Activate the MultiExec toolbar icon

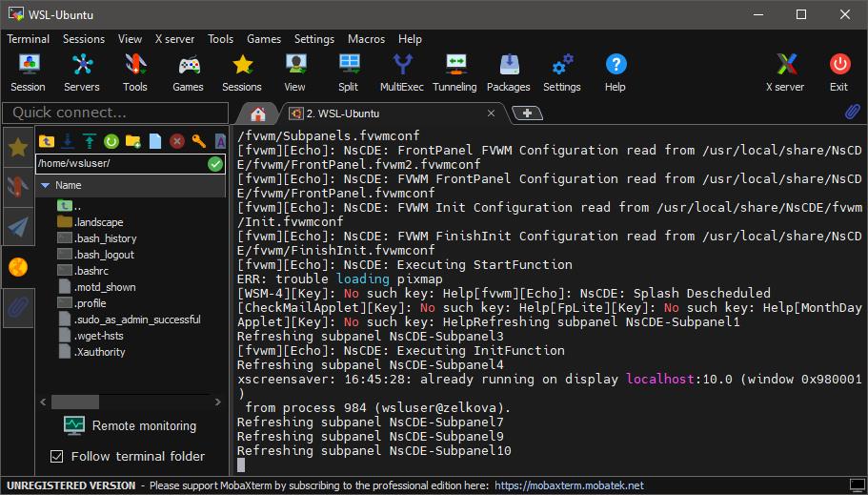(x=402, y=72)
